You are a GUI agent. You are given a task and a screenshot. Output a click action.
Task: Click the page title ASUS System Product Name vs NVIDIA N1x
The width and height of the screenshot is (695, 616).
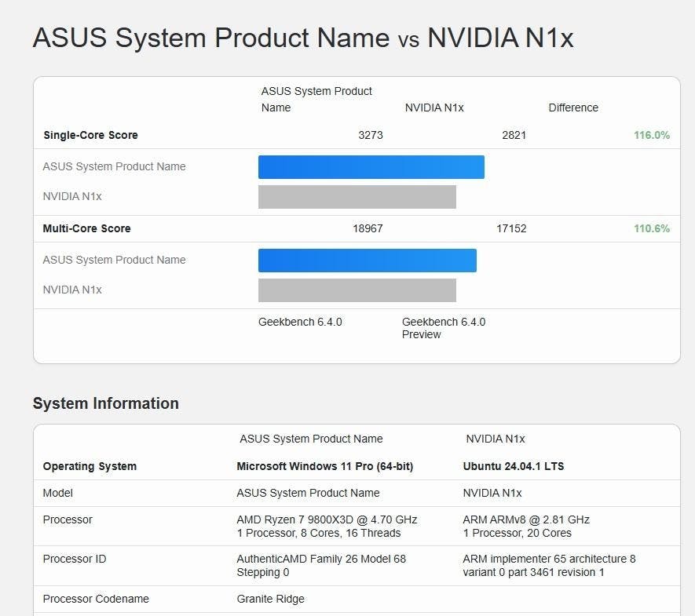[x=302, y=38]
